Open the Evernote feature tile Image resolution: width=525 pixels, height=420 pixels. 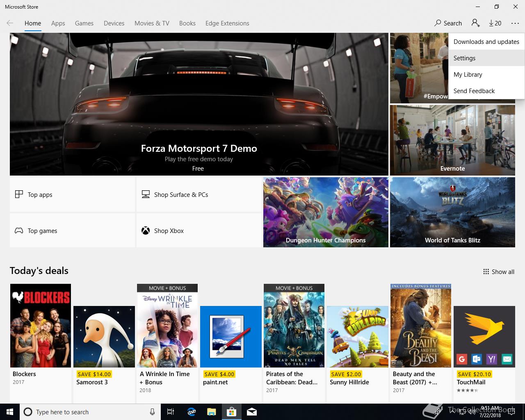(452, 140)
